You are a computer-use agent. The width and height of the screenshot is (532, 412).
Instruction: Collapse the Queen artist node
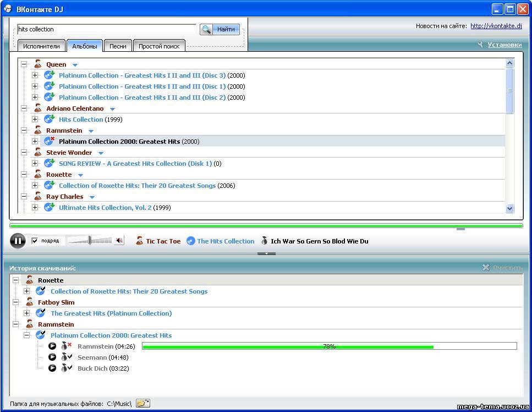click(24, 64)
